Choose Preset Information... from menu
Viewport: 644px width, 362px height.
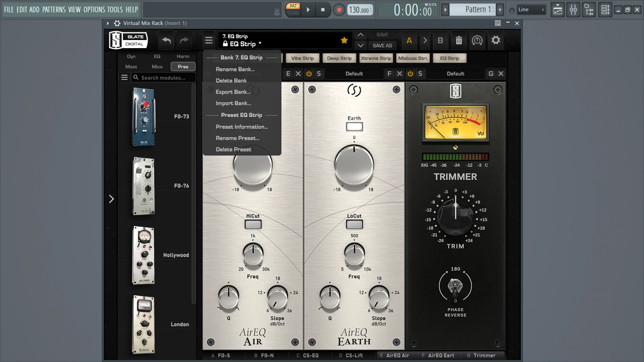[x=242, y=127]
